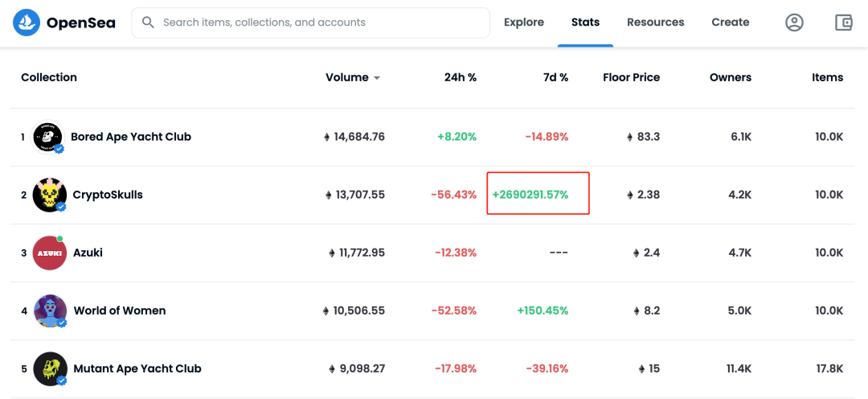Screen dimensions: 868x399
Task: Click the OpenSea ship logo icon
Action: pos(27,23)
